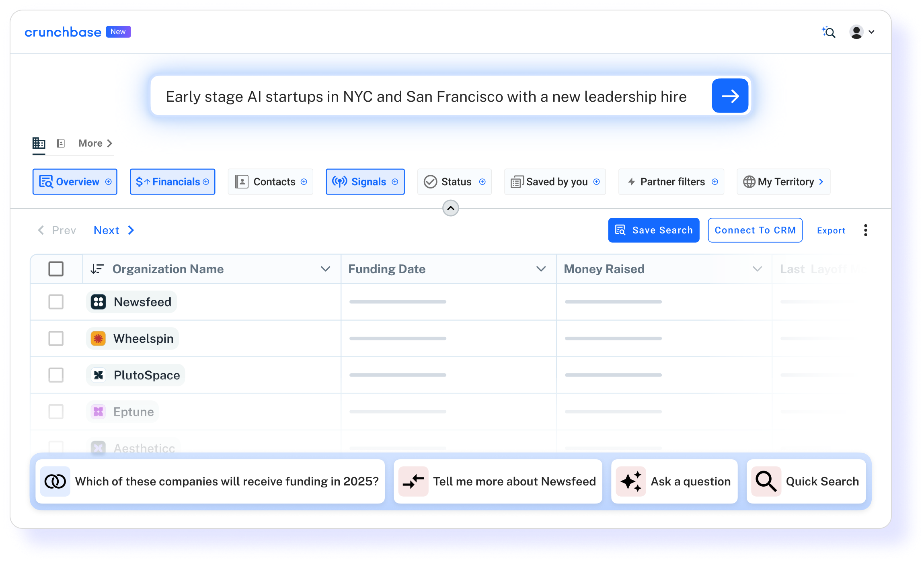This screenshot has width=924, height=561.
Task: Click the Export link
Action: click(x=831, y=231)
